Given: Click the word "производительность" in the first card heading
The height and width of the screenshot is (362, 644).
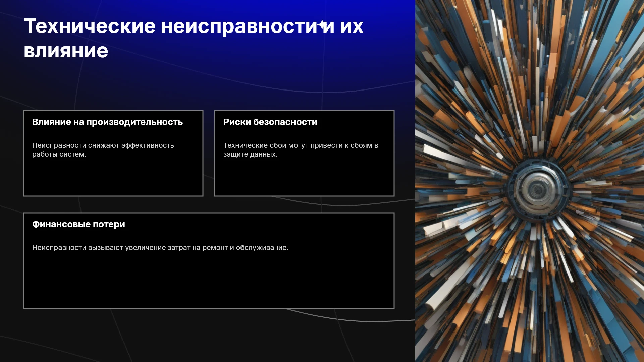Looking at the screenshot, I should coord(135,122).
